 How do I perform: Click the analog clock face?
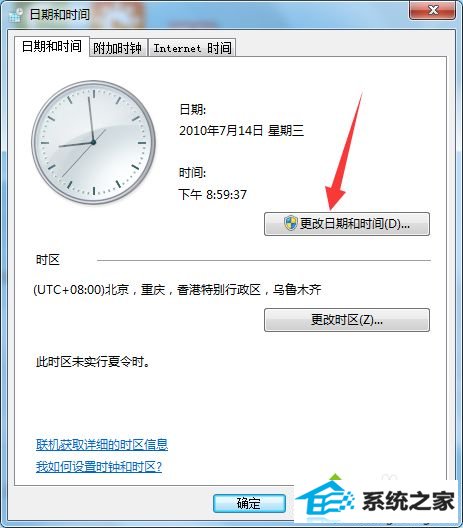(x=93, y=142)
